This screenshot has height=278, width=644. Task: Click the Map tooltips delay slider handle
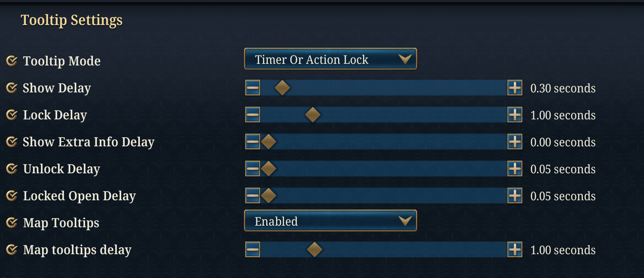pyautogui.click(x=315, y=249)
